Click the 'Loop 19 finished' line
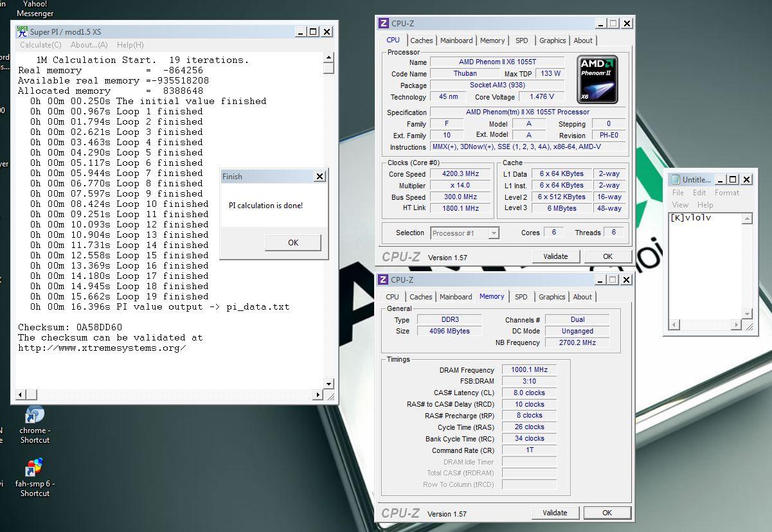This screenshot has height=532, width=772. (x=120, y=296)
